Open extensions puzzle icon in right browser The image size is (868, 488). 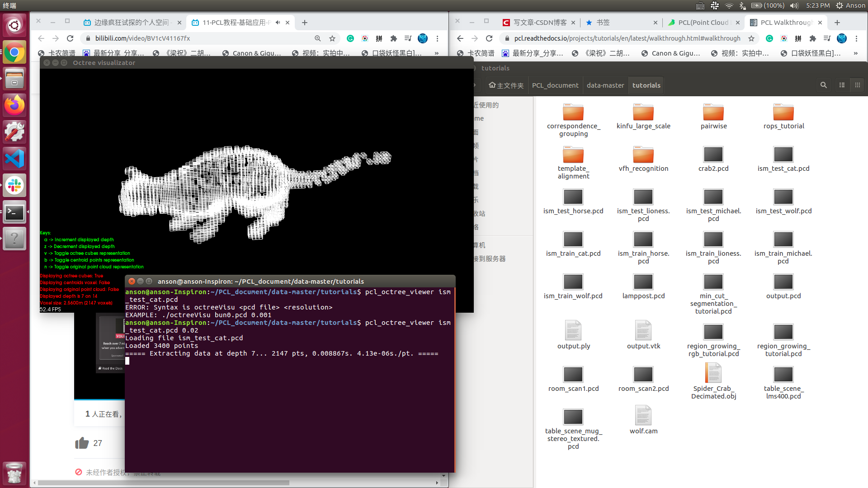tap(812, 38)
